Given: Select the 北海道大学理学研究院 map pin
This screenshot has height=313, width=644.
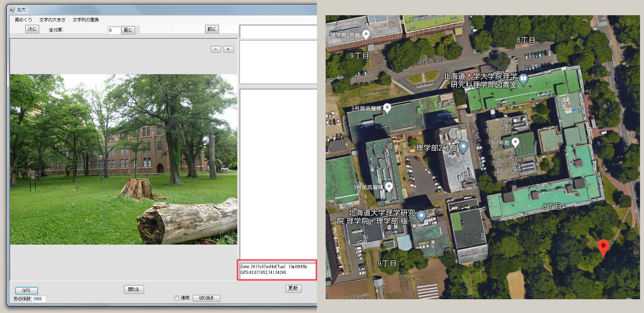Looking at the screenshot, I should pyautogui.click(x=421, y=216).
